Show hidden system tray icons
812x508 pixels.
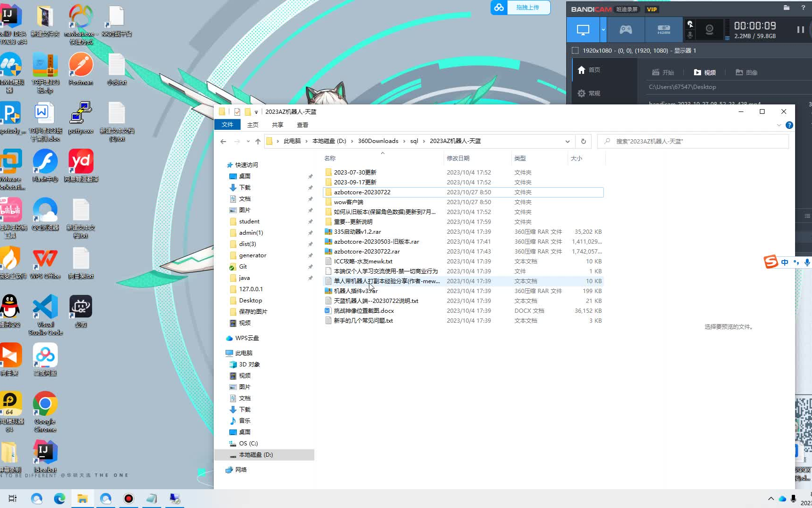[771, 499]
